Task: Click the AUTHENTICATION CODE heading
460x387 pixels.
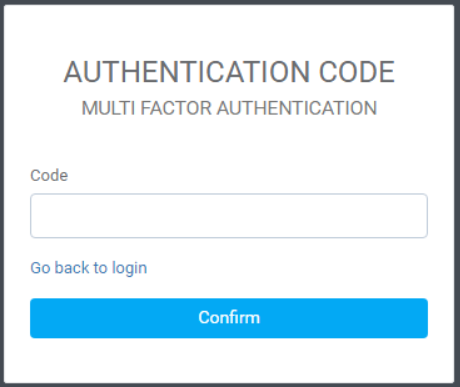Action: tap(229, 72)
